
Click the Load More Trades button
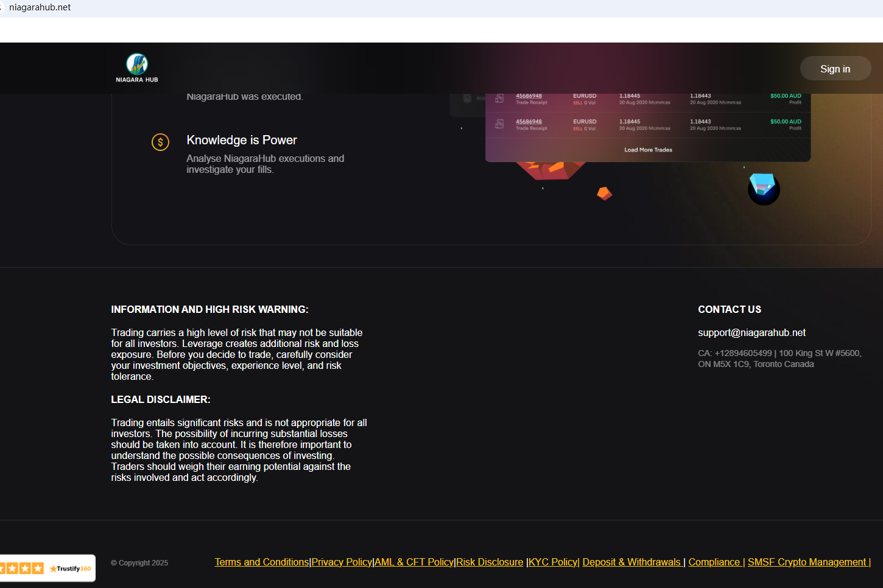(648, 150)
